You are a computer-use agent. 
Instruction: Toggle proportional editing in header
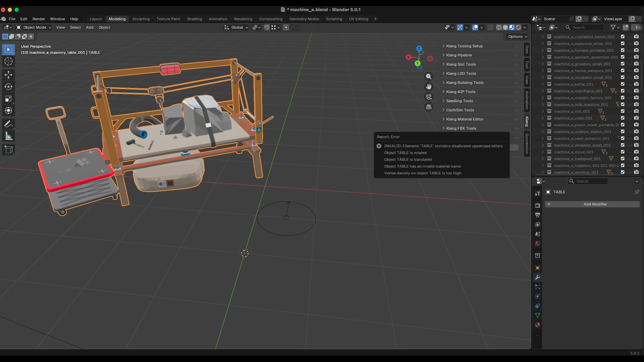pyautogui.click(x=286, y=27)
